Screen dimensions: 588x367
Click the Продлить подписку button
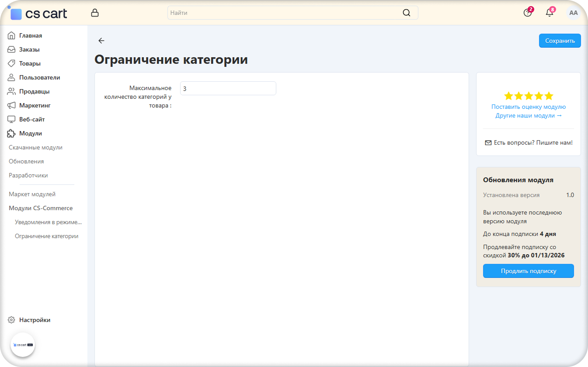click(528, 271)
